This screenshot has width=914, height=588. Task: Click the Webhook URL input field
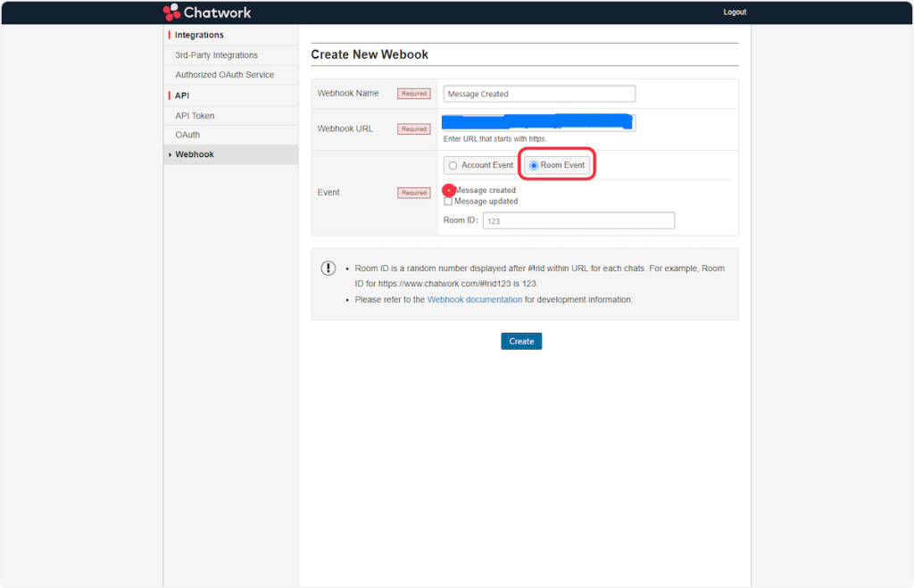tap(539, 122)
